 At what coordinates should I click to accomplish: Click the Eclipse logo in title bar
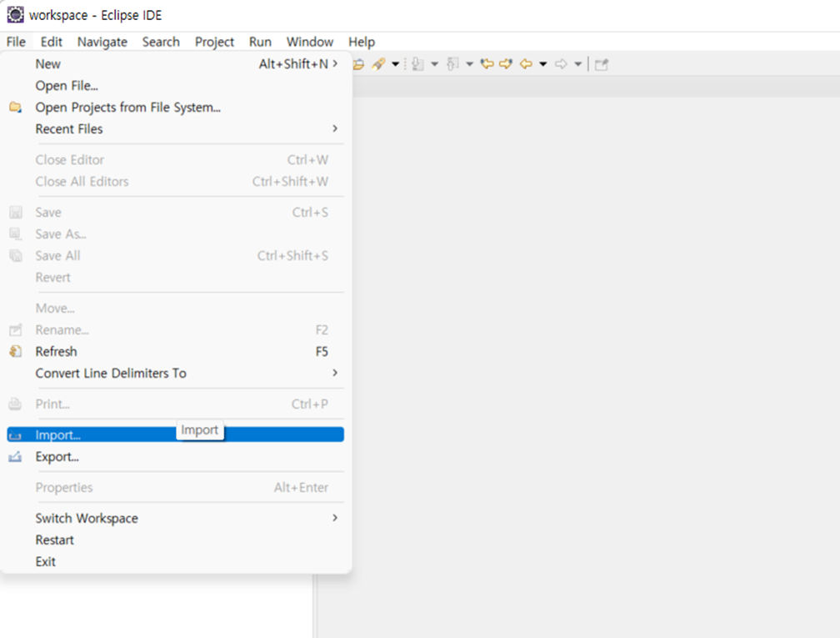coord(15,14)
